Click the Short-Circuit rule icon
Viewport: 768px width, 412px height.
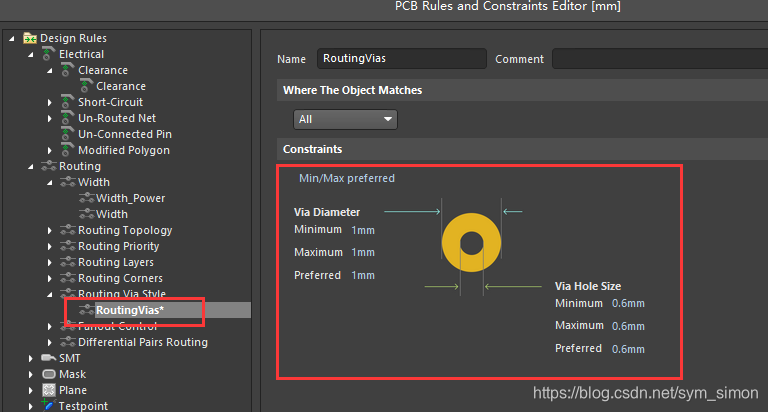pyautogui.click(x=68, y=102)
